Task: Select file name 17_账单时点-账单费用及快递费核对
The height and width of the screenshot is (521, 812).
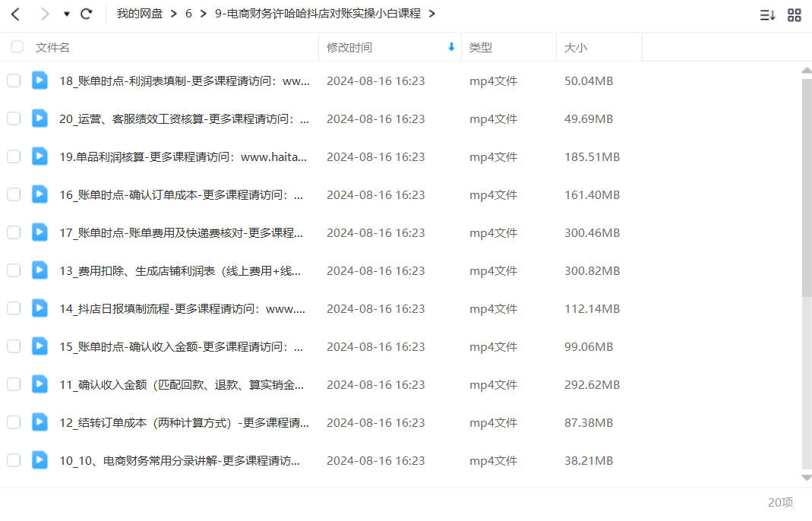Action: click(182, 233)
